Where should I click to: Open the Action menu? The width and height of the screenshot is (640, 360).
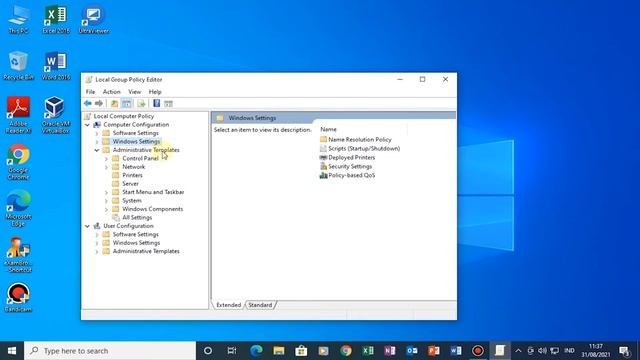pos(111,92)
